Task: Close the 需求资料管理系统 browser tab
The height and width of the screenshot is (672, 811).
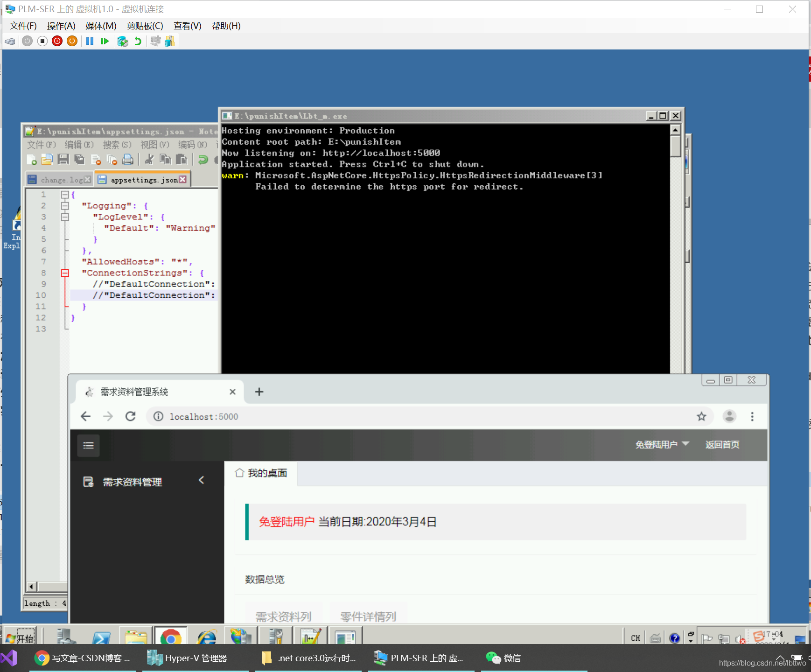Action: (x=232, y=392)
